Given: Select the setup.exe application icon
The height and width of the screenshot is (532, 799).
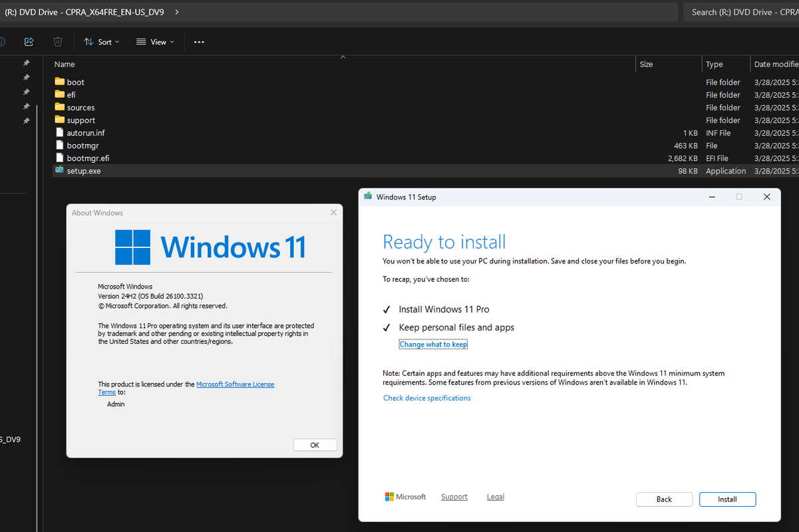Looking at the screenshot, I should [60, 170].
